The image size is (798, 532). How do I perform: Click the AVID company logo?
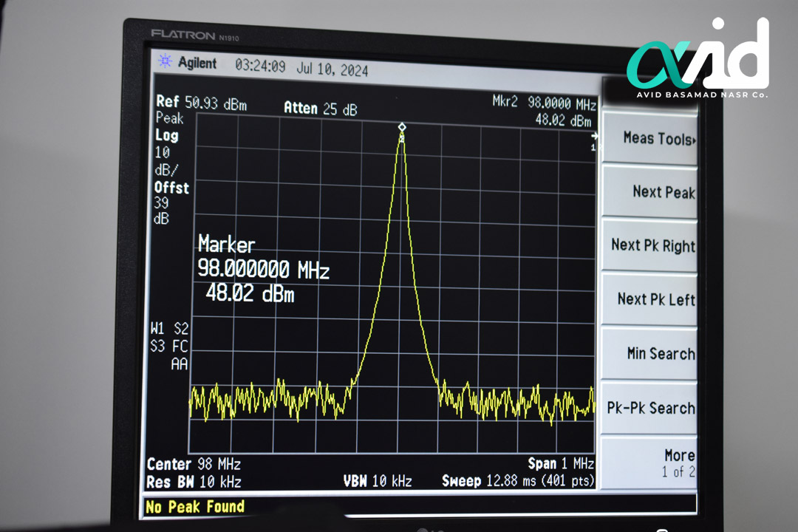(698, 61)
